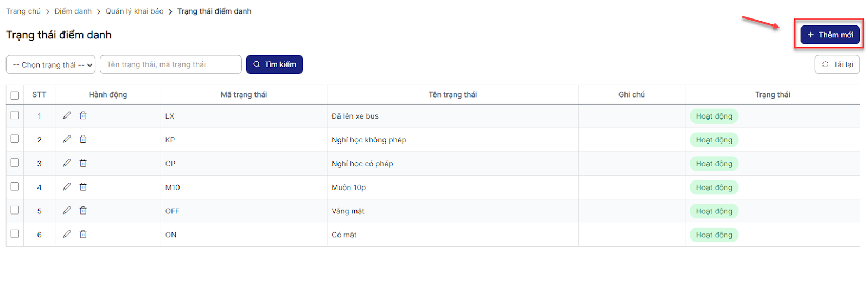The height and width of the screenshot is (305, 868).
Task: Check the checkbox for row 2 (KP)
Action: 15,139
